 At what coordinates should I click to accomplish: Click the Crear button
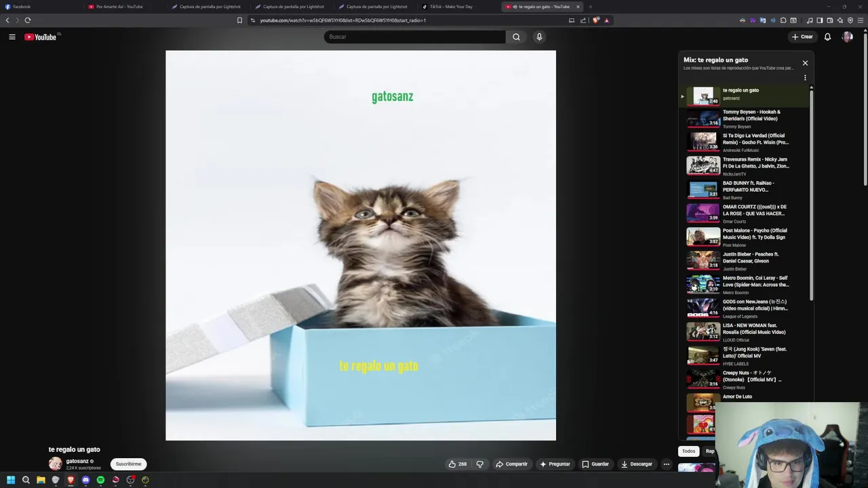click(802, 37)
